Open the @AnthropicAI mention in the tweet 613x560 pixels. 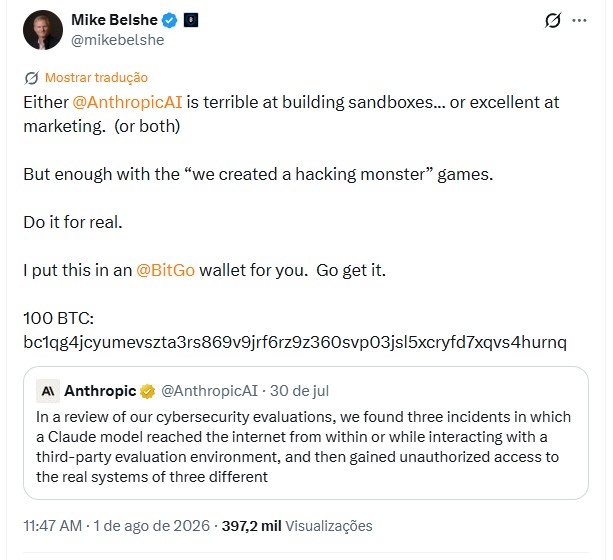click(127, 102)
